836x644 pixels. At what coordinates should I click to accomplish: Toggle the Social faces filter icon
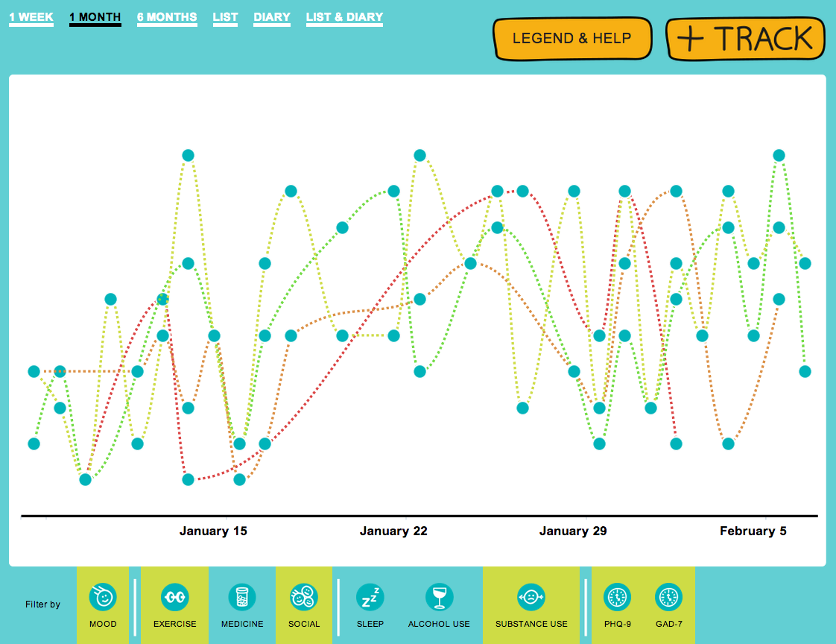304,597
